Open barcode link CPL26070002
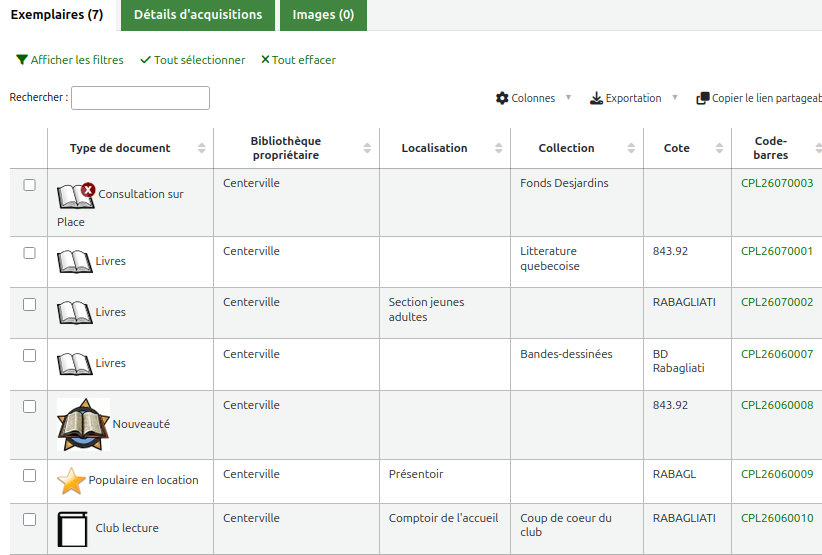The height and width of the screenshot is (555, 822). [777, 302]
